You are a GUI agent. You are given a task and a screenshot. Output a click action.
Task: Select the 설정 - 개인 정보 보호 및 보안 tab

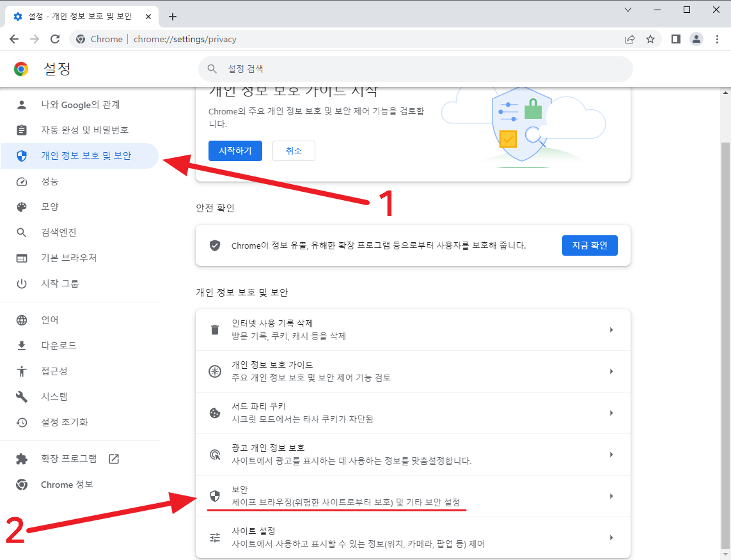[82, 17]
